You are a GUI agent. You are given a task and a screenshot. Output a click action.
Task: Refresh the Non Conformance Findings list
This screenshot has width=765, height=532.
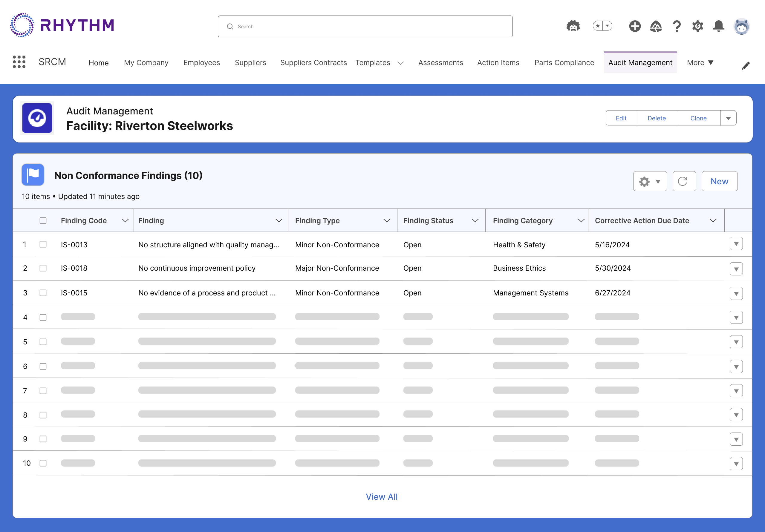684,181
